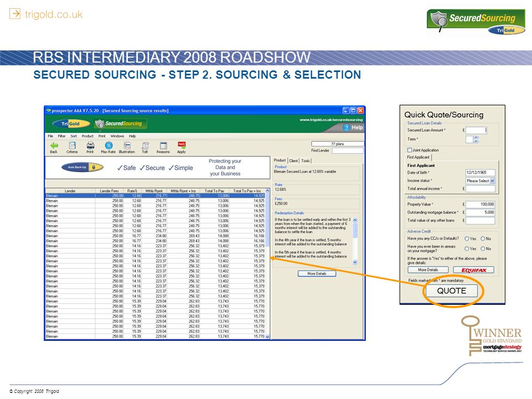This screenshot has width=532, height=399.
Task: Click the Property Value field
Action: [480, 204]
